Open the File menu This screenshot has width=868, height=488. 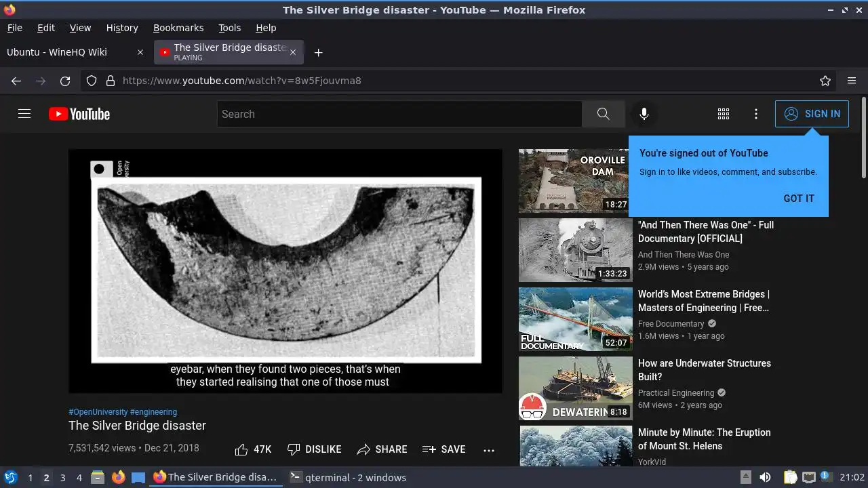pyautogui.click(x=14, y=28)
